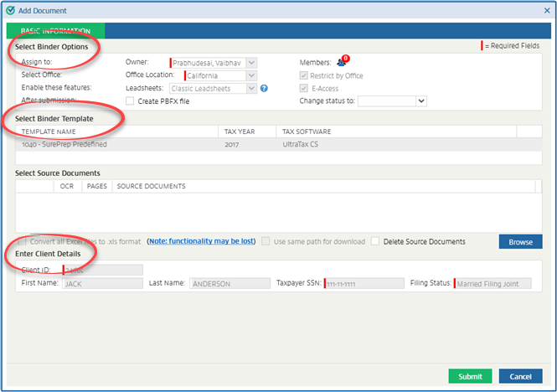Click the Add Document title icon
The width and height of the screenshot is (557, 392).
(x=9, y=11)
